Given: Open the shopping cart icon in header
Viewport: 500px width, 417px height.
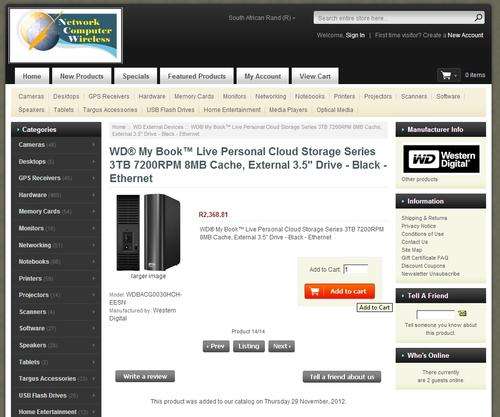Looking at the screenshot, I should [x=445, y=75].
